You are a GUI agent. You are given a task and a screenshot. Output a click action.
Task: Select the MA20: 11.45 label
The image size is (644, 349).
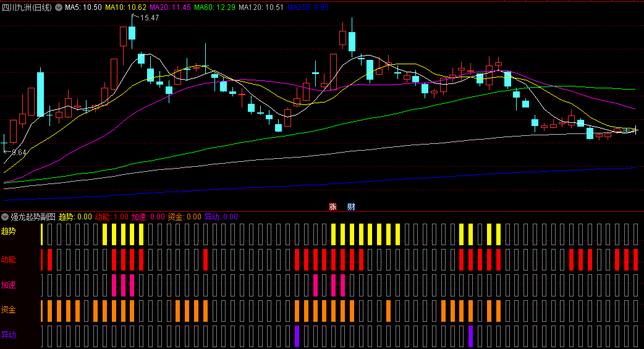[170, 7]
